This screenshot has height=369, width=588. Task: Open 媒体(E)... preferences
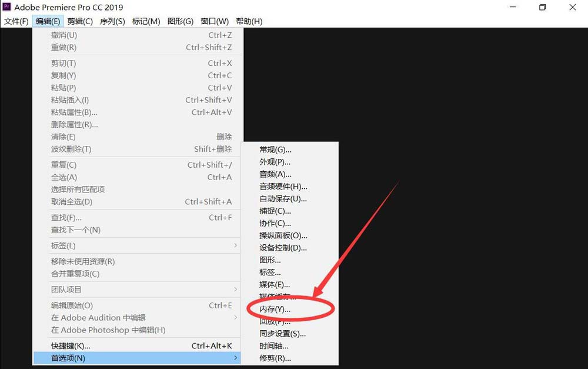289,284
